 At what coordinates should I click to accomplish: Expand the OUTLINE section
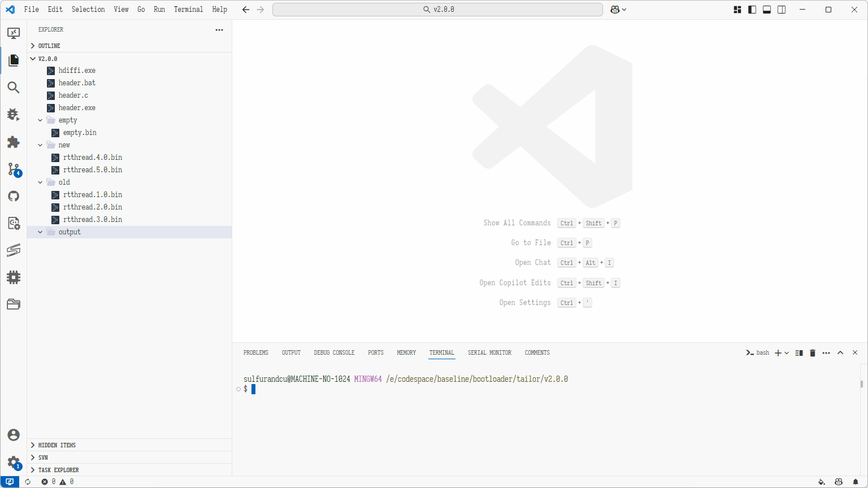coord(49,46)
